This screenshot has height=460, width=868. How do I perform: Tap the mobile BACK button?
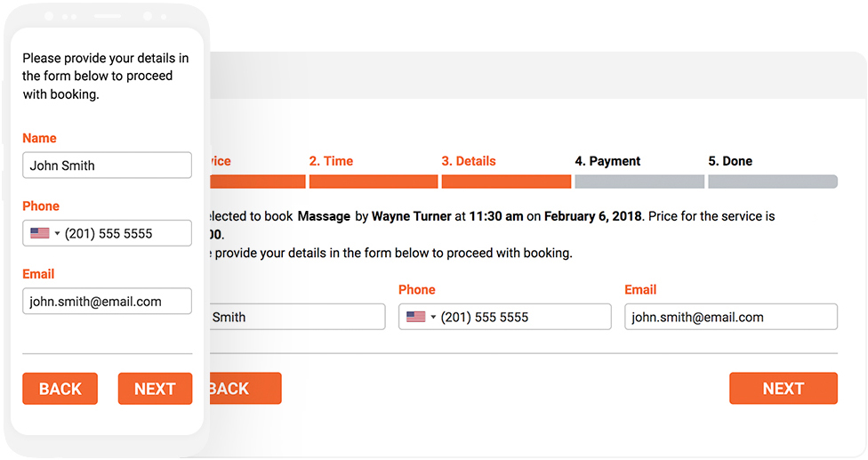[60, 389]
